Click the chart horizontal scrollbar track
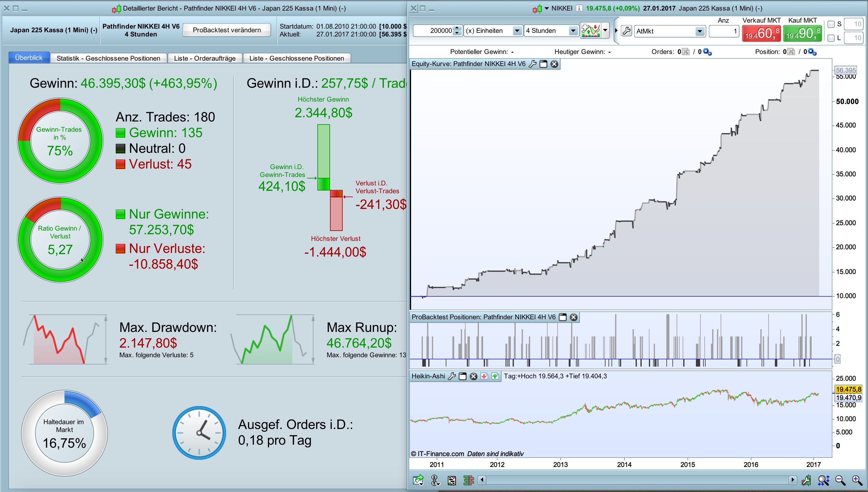The image size is (868, 492). pos(637,480)
